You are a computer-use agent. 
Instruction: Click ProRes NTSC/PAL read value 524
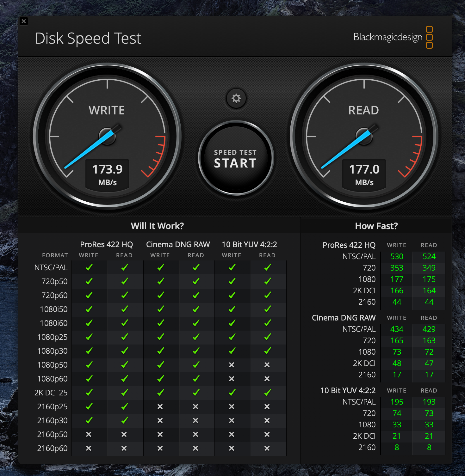[429, 256]
